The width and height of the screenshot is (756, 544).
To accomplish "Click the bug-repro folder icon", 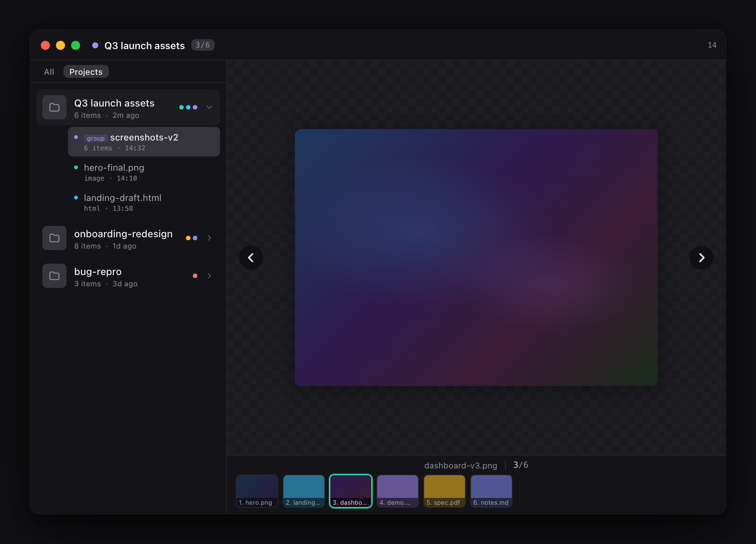I will (x=54, y=276).
